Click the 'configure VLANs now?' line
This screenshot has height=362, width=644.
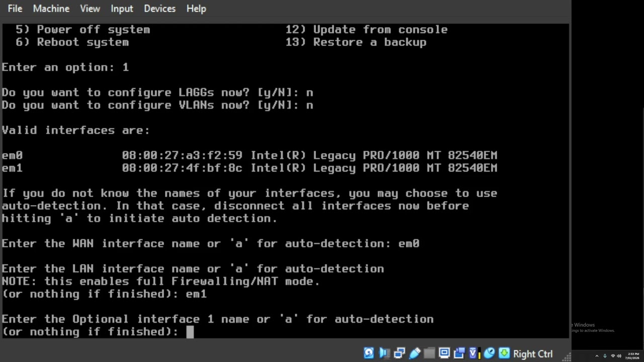(x=157, y=105)
